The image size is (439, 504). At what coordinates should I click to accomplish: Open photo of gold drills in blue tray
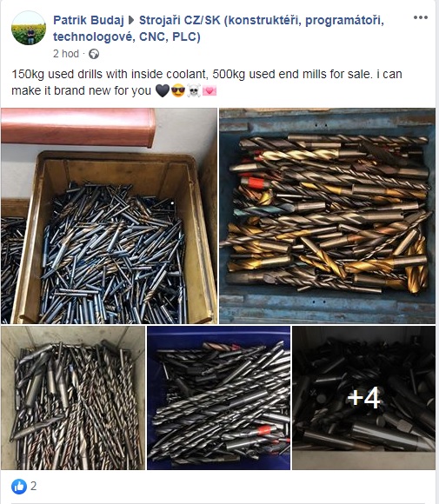(x=328, y=216)
